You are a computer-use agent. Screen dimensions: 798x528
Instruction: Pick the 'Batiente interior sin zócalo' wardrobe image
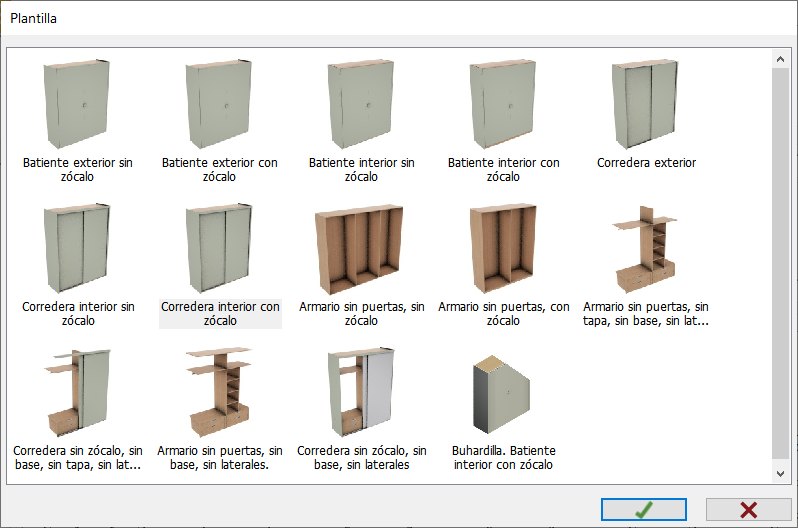361,104
